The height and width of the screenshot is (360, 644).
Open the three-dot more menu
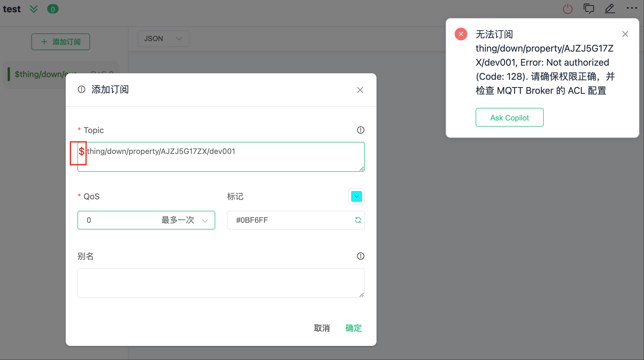tap(631, 8)
